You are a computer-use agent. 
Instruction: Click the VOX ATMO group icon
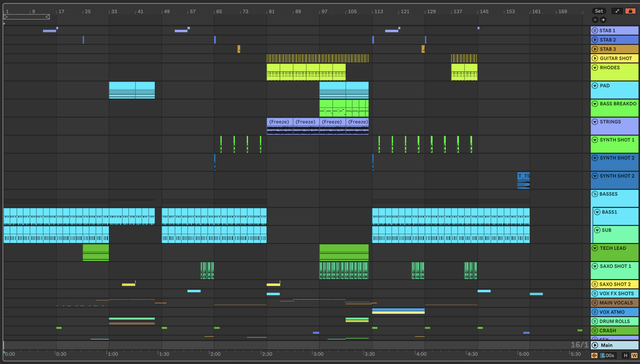595,312
